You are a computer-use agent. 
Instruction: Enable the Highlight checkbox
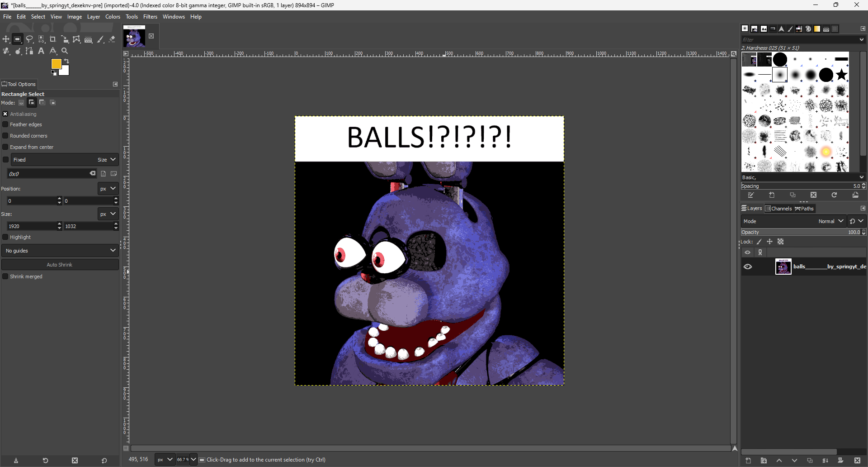pyautogui.click(x=5, y=237)
